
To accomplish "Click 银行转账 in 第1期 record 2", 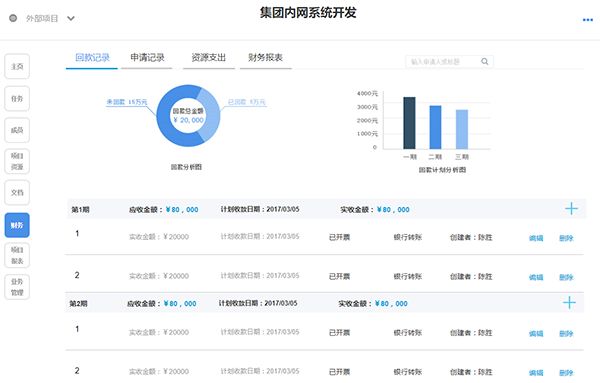I will click(408, 276).
